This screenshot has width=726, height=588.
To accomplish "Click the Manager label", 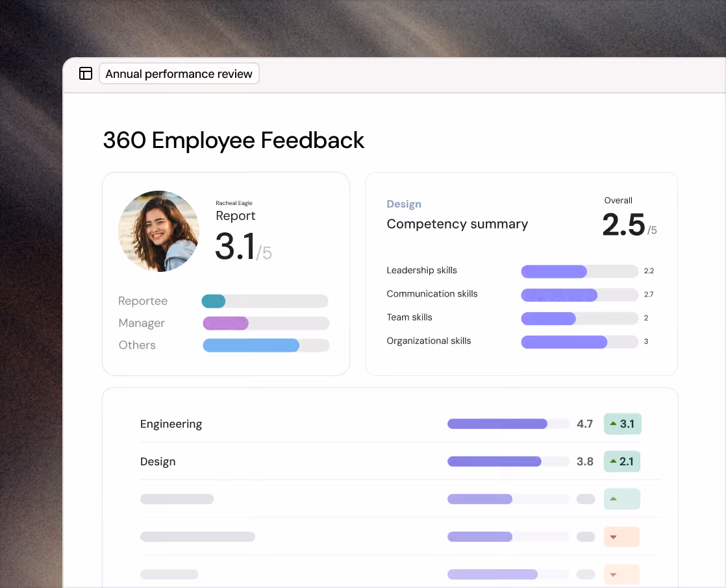I will 141,323.
